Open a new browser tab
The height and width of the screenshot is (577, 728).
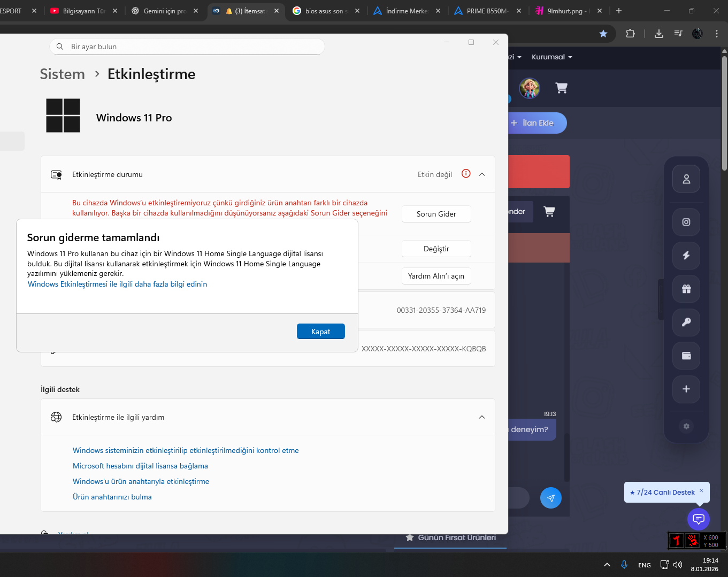[619, 11]
